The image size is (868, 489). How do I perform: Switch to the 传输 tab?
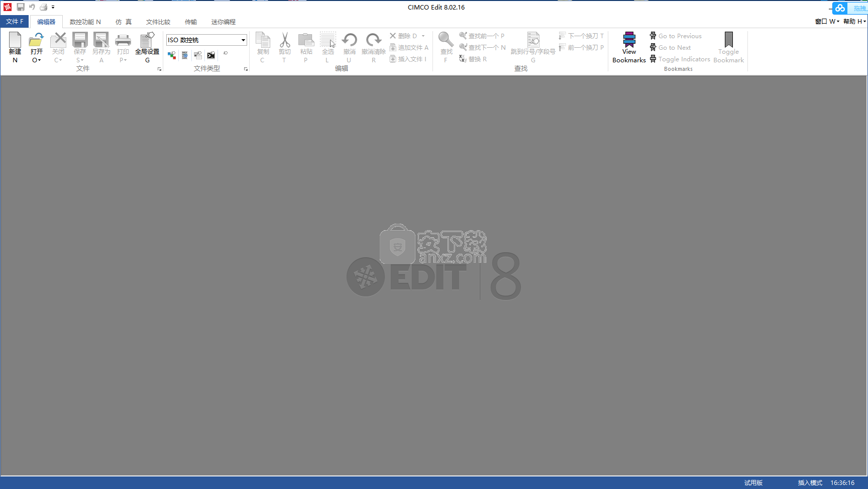(x=191, y=22)
